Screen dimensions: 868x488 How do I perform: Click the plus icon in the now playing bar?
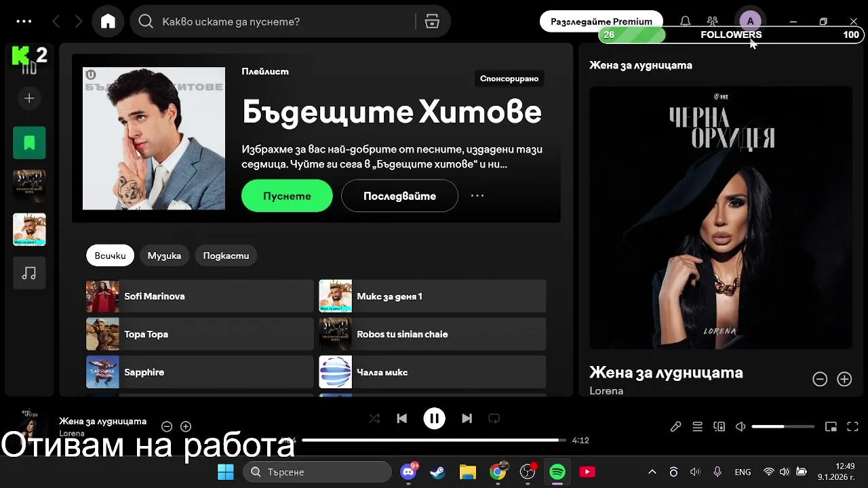186,426
